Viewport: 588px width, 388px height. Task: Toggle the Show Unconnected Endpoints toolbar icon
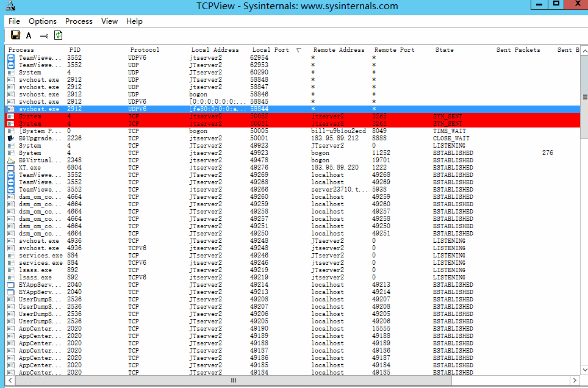click(44, 36)
